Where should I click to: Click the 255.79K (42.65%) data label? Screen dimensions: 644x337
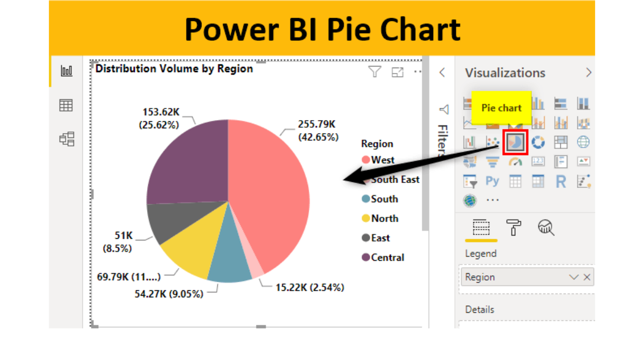point(319,130)
